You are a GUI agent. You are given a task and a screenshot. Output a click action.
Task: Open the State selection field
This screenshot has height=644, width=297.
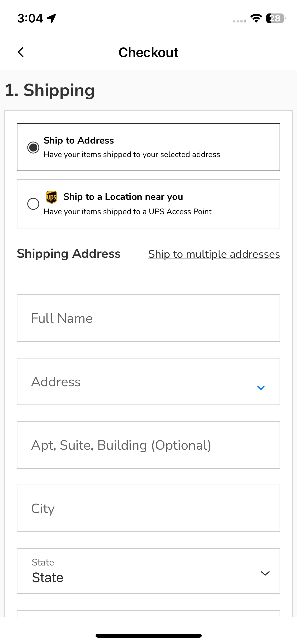coord(148,571)
